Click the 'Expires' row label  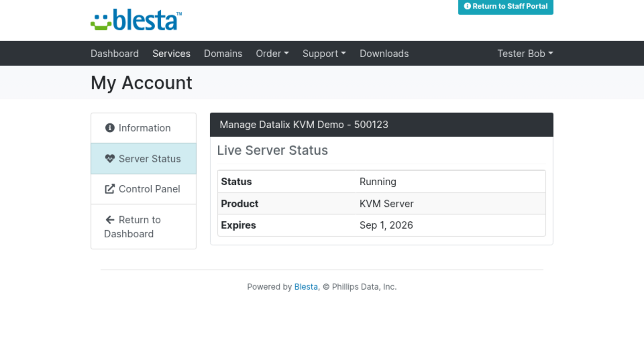[238, 225]
